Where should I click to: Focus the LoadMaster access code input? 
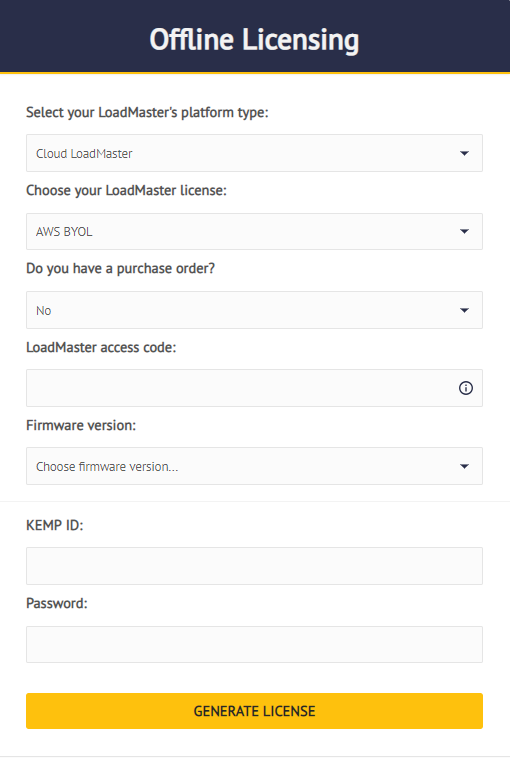pyautogui.click(x=254, y=388)
